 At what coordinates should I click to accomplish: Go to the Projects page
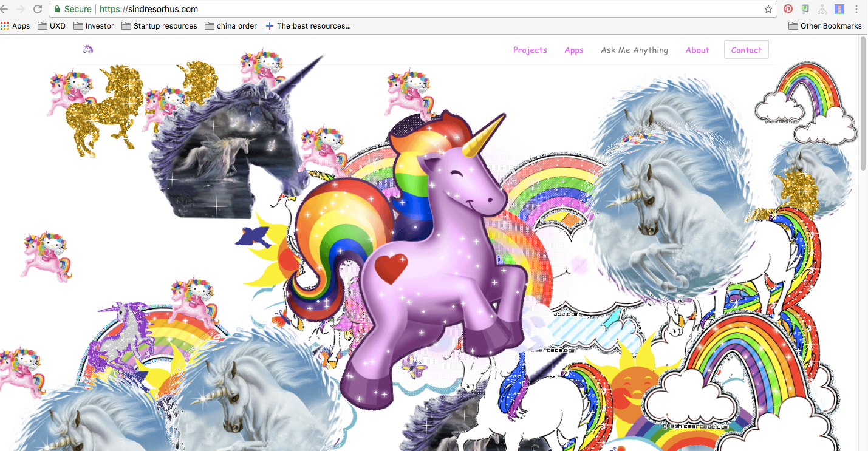530,50
